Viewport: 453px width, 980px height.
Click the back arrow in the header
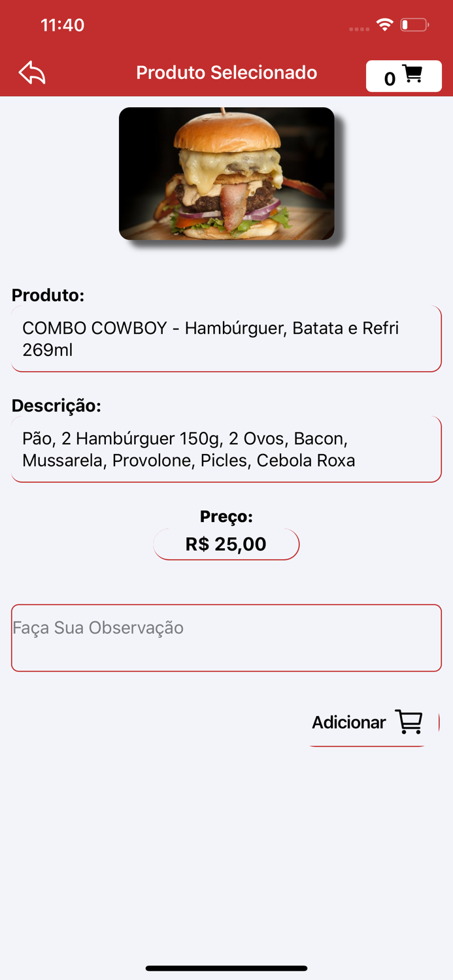tap(32, 73)
